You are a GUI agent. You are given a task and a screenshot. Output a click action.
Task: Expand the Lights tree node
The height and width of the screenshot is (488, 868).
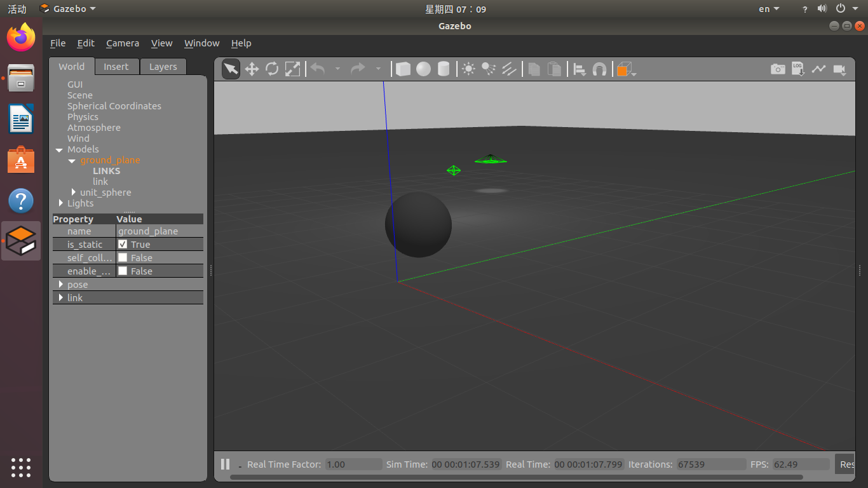[x=61, y=203]
